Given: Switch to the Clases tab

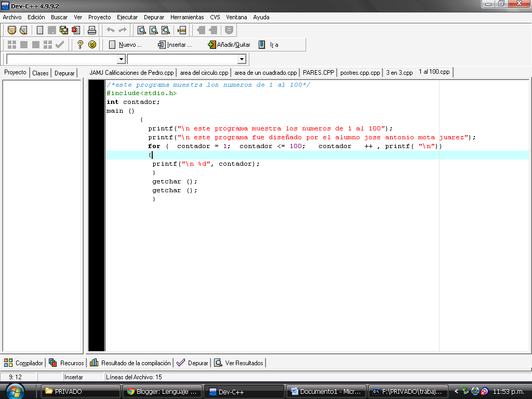Looking at the screenshot, I should tap(40, 73).
